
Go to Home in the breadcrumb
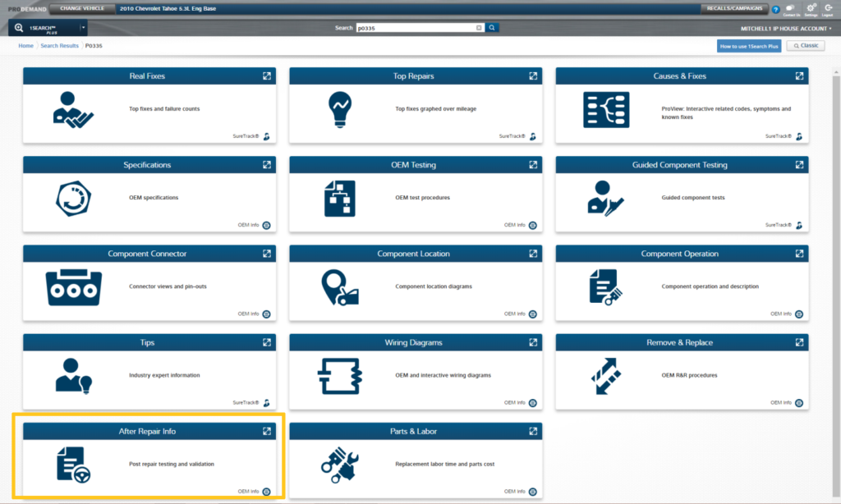[26, 46]
